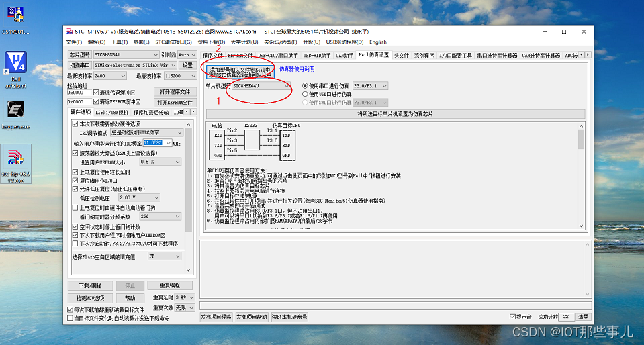Toggle 振荡器放大增益 checkbox
This screenshot has width=644, height=345.
pos(75,153)
